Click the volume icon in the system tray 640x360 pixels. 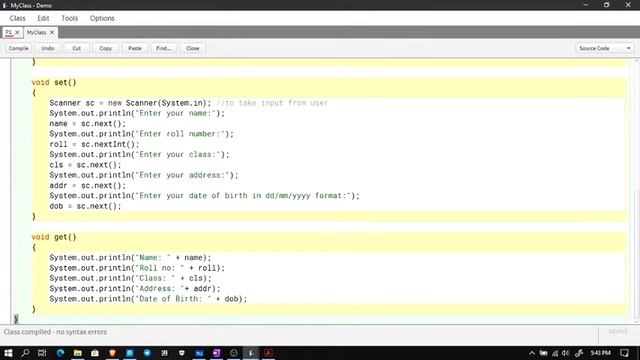click(x=565, y=353)
